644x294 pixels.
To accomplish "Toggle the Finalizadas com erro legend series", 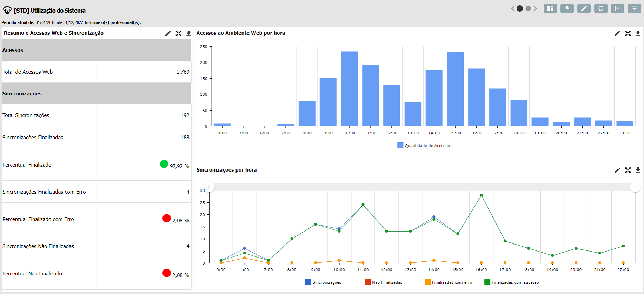I will pos(448,282).
